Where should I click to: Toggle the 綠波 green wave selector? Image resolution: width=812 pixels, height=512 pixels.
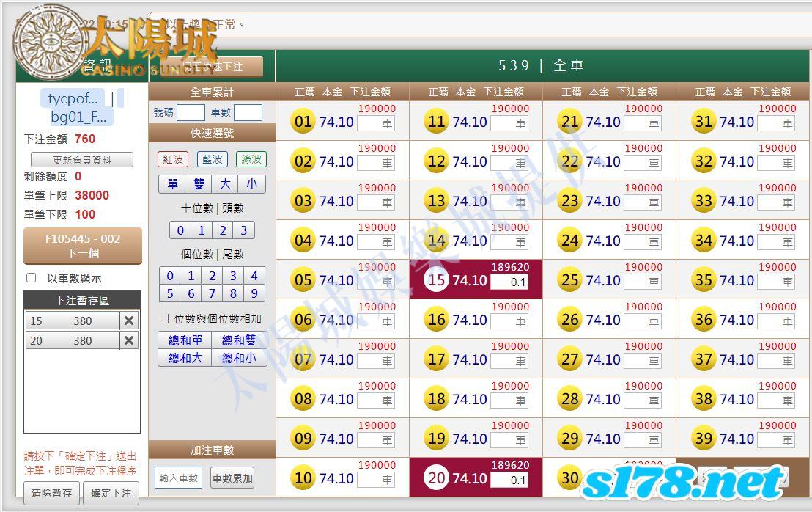point(251,159)
